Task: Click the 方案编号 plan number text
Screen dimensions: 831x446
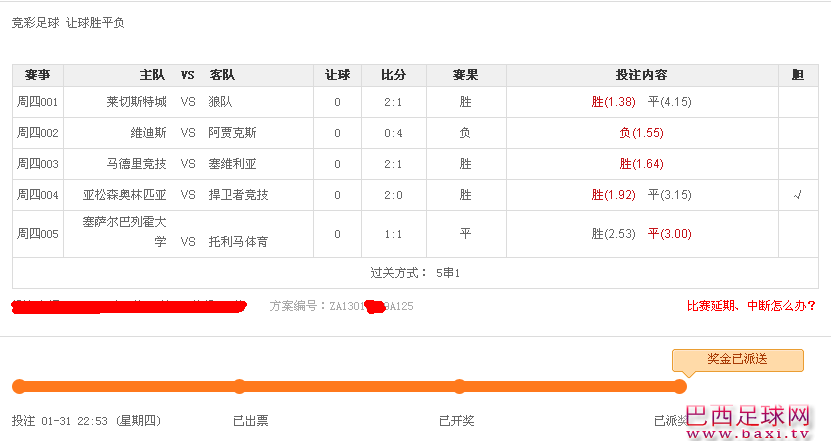Action: coord(341,306)
